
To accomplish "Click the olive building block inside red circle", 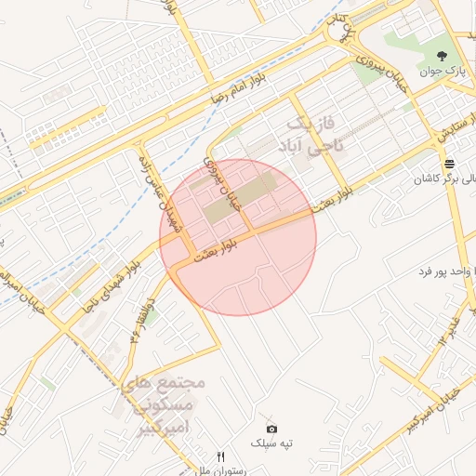I will point(240,197).
